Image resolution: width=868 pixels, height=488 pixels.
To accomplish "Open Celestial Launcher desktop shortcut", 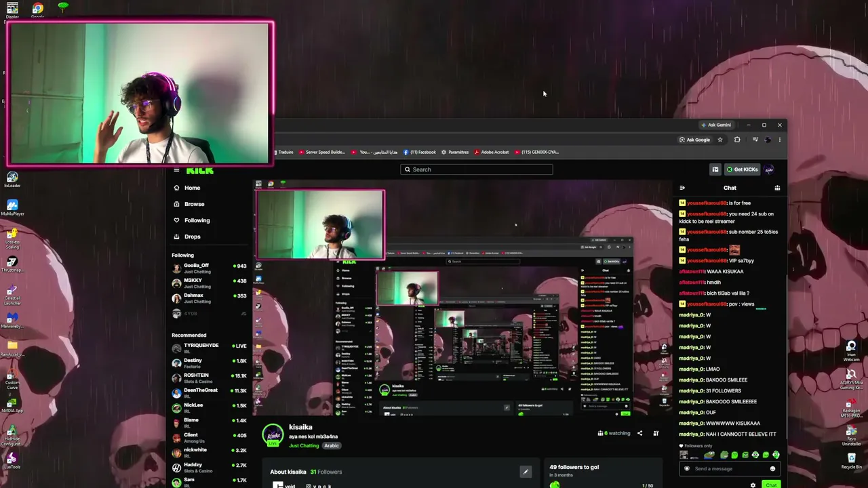I will pyautogui.click(x=12, y=294).
